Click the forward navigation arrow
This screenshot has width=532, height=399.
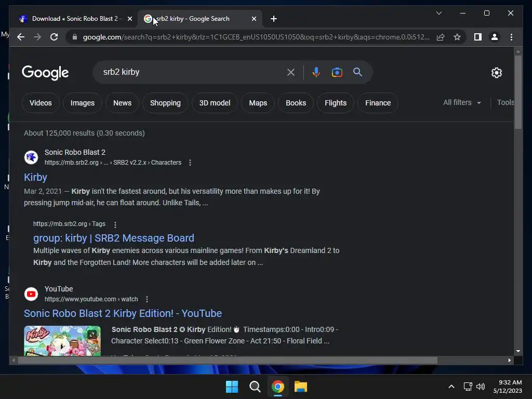point(37,37)
